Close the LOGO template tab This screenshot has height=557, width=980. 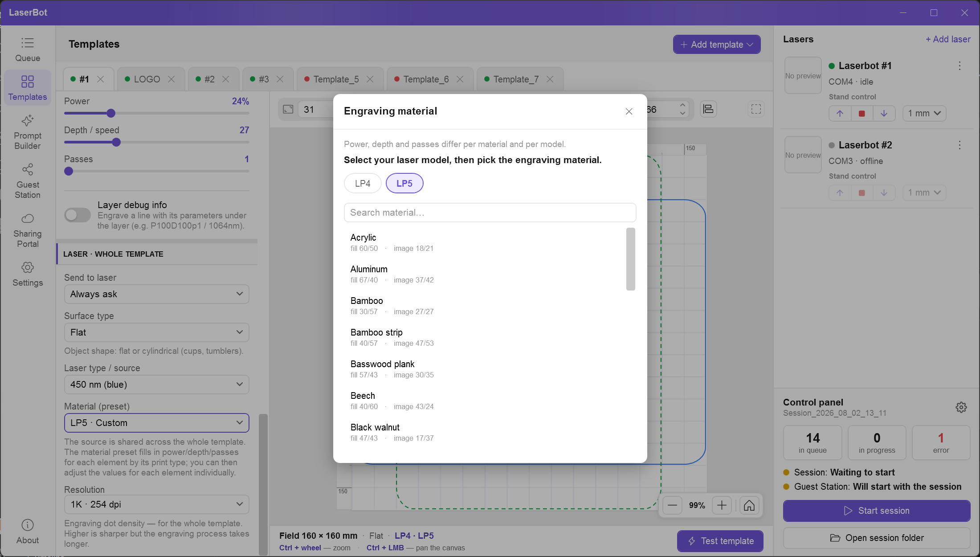[x=171, y=79]
